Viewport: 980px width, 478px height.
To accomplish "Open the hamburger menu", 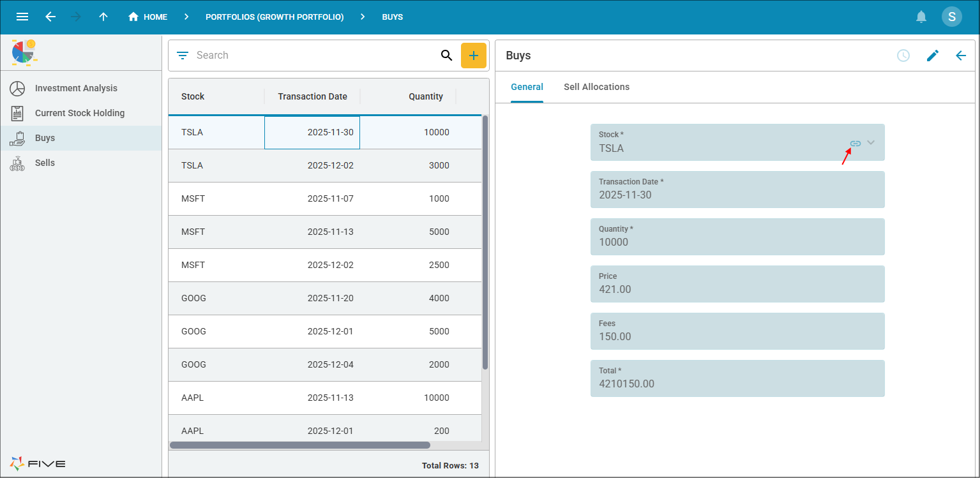I will point(22,17).
